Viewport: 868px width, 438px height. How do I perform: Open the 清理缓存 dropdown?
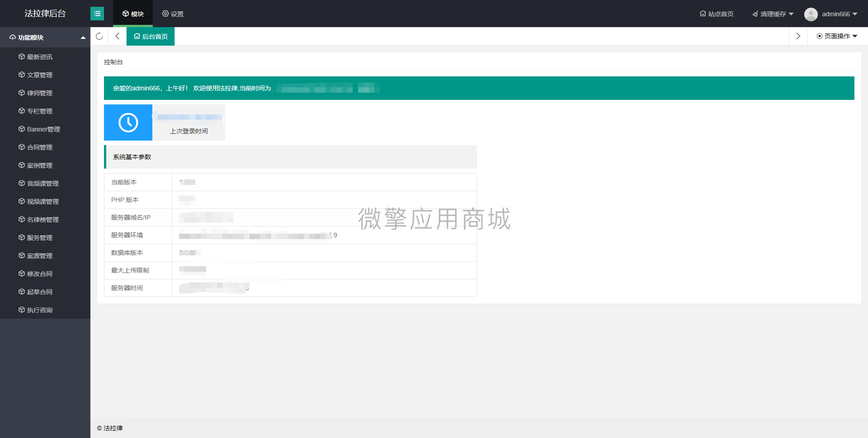773,14
